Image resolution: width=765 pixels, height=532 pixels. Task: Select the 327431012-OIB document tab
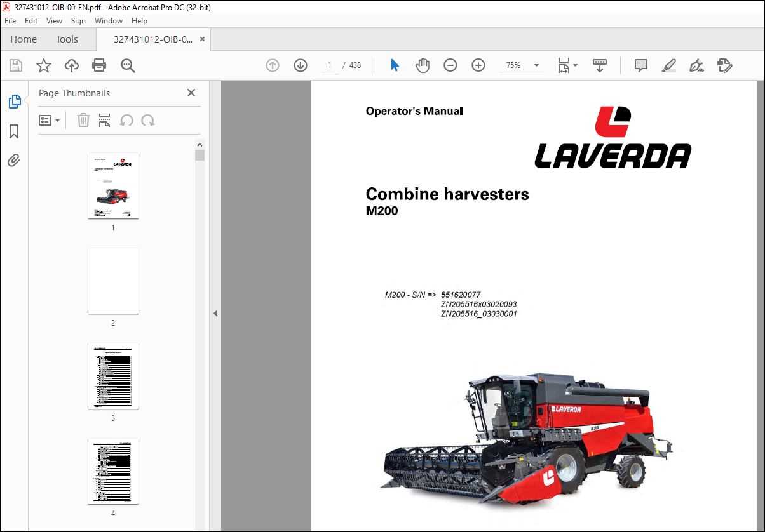[152, 39]
